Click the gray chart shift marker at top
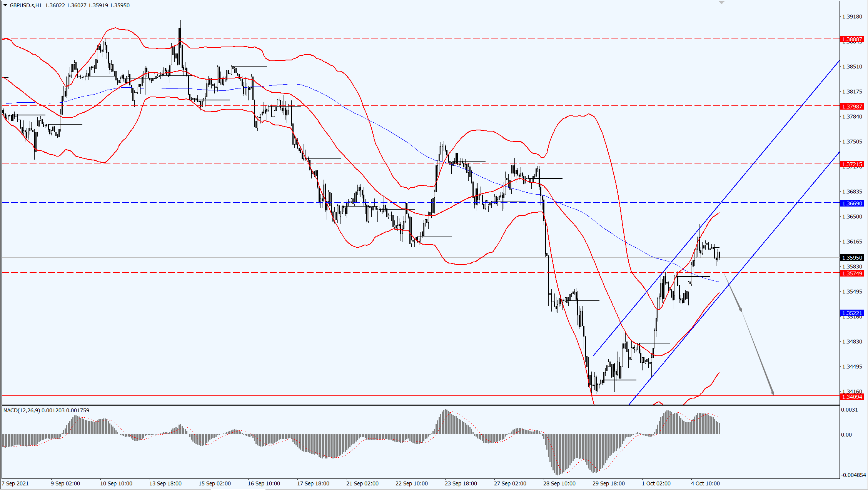 click(x=722, y=2)
